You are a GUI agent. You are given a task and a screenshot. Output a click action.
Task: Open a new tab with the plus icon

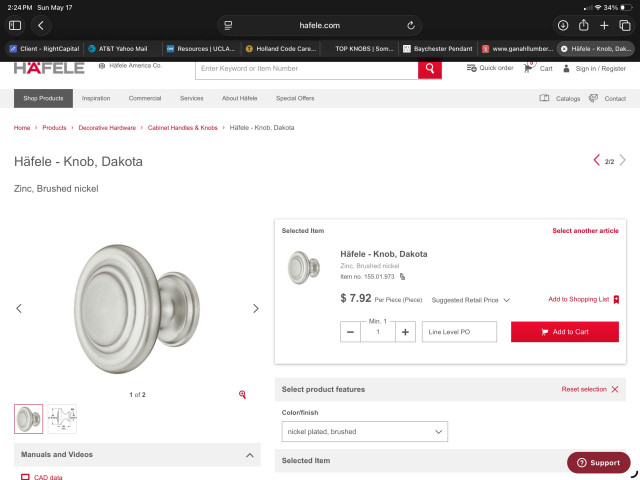[x=604, y=25]
